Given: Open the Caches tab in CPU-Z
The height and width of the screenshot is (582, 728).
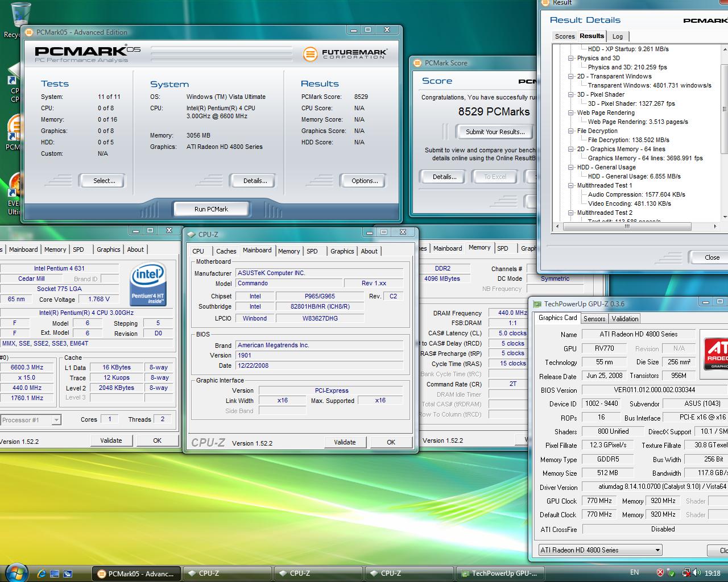Looking at the screenshot, I should pyautogui.click(x=226, y=251).
